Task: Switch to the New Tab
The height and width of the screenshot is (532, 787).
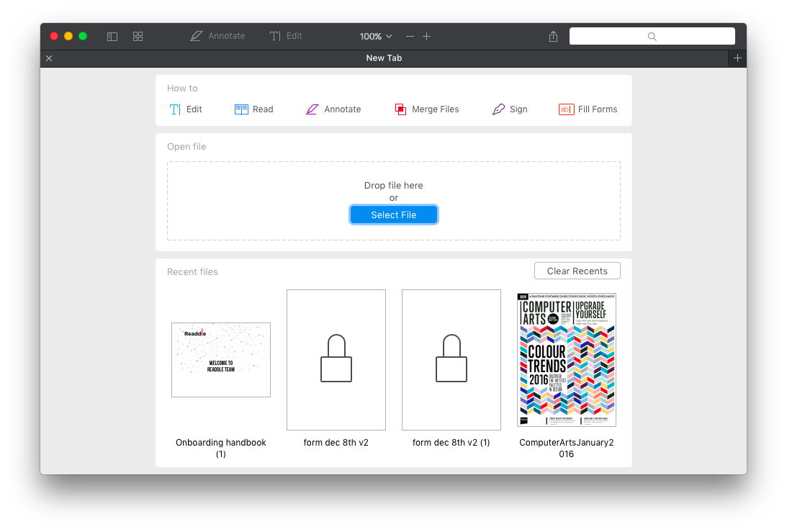Action: click(x=384, y=58)
